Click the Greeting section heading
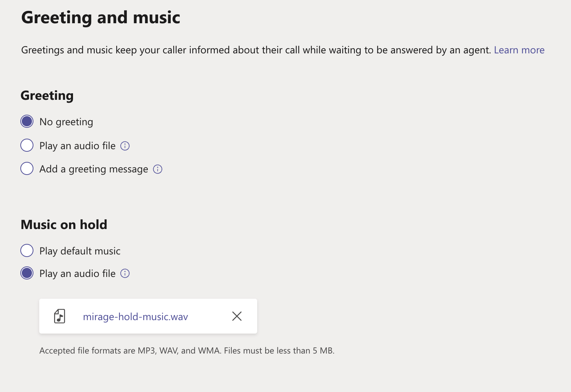571x392 pixels. [x=47, y=95]
